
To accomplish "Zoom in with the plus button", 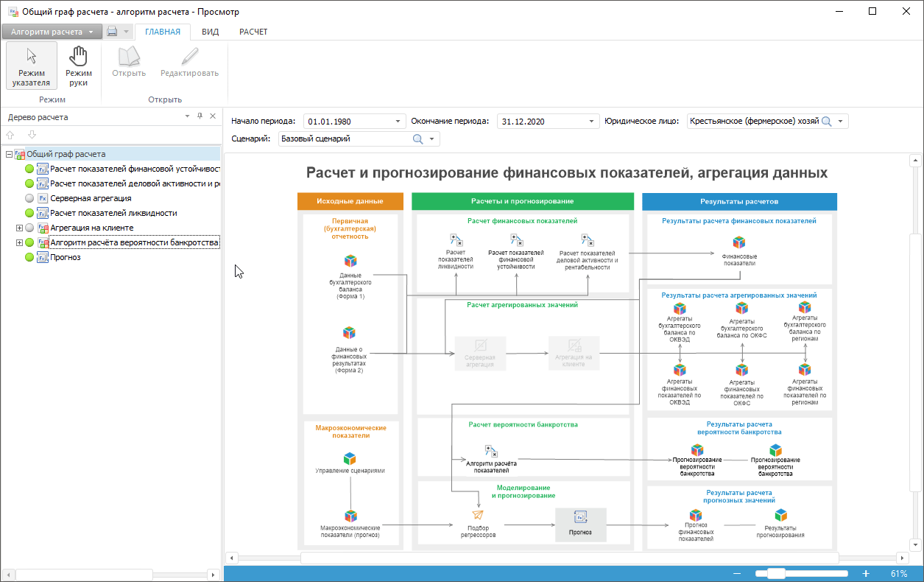I will 866,573.
